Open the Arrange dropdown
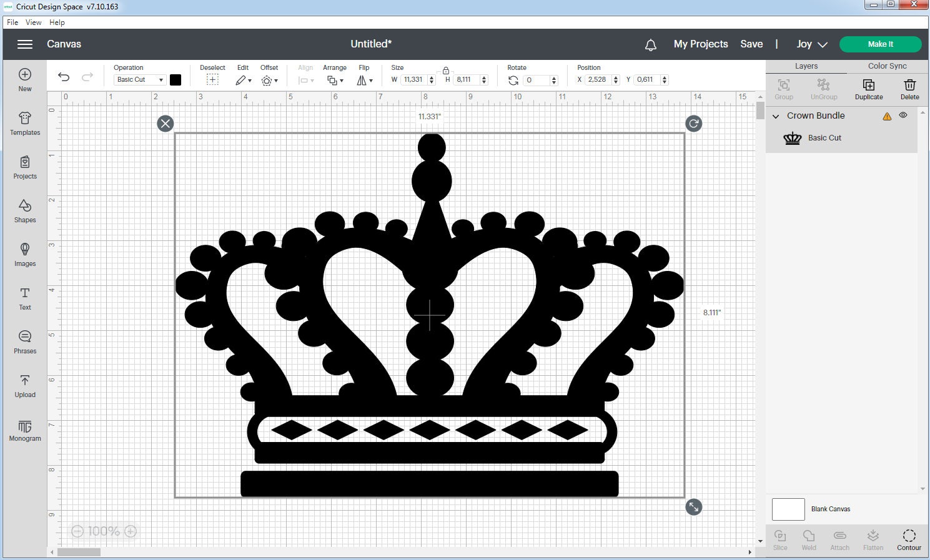The height and width of the screenshot is (560, 930). (335, 80)
